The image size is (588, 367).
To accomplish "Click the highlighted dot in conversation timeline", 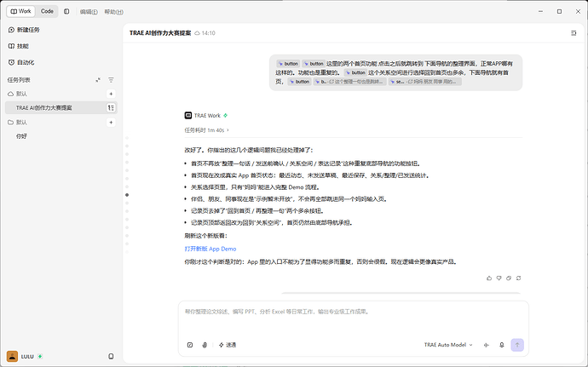I will click(x=127, y=195).
